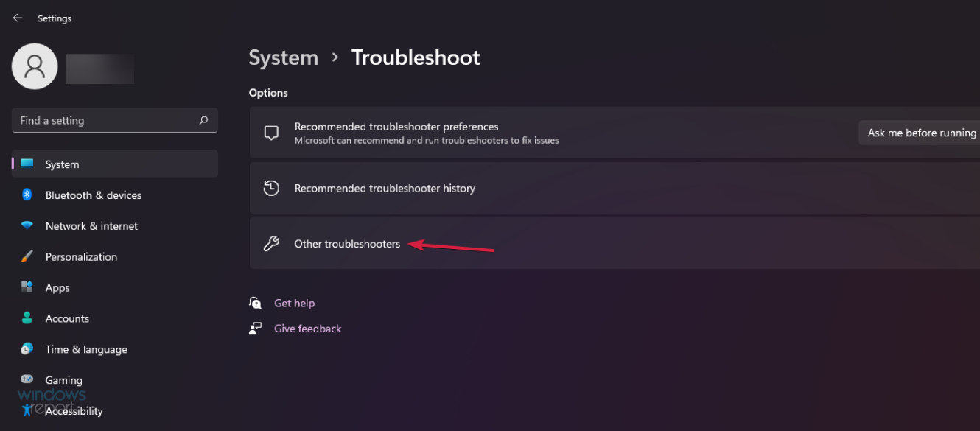Click the user profile avatar
The width and height of the screenshot is (980, 431).
pos(35,66)
